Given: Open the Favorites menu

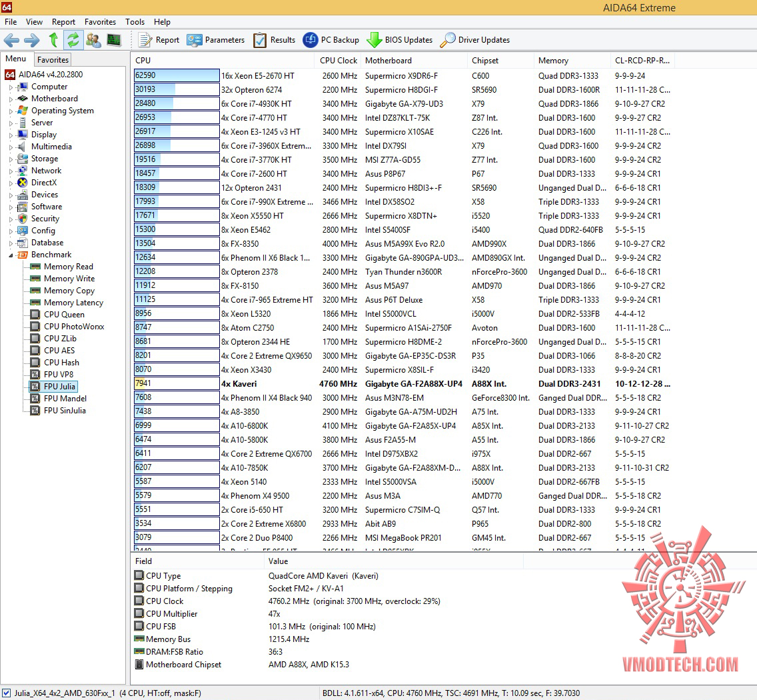Looking at the screenshot, I should click(x=101, y=22).
